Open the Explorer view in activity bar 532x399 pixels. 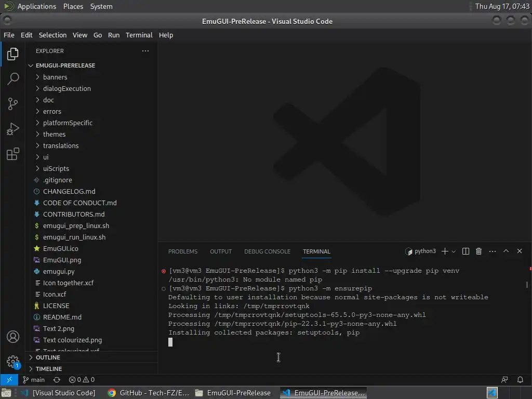point(13,54)
